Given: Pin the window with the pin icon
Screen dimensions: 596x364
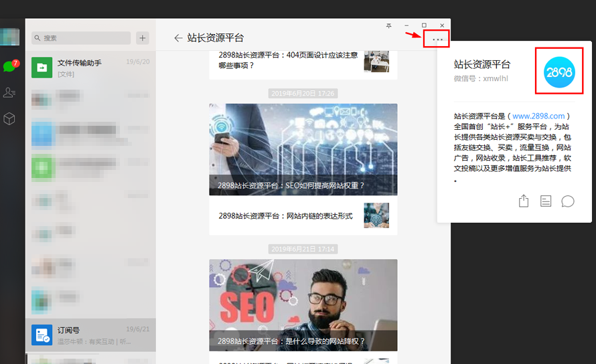Looking at the screenshot, I should click(x=389, y=25).
